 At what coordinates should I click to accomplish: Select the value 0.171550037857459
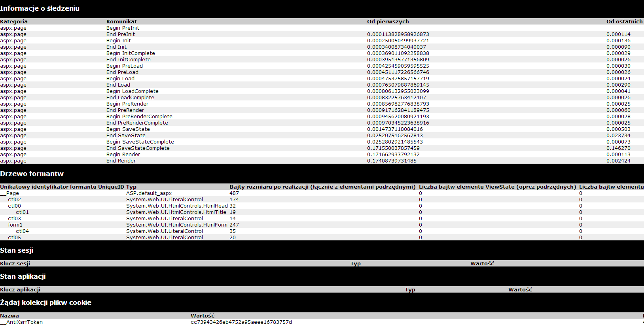pos(393,148)
